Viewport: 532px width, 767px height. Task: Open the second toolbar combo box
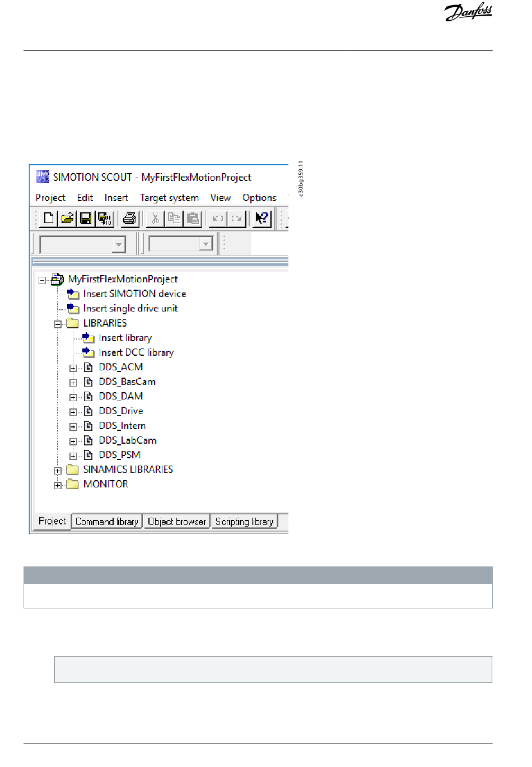pos(181,244)
